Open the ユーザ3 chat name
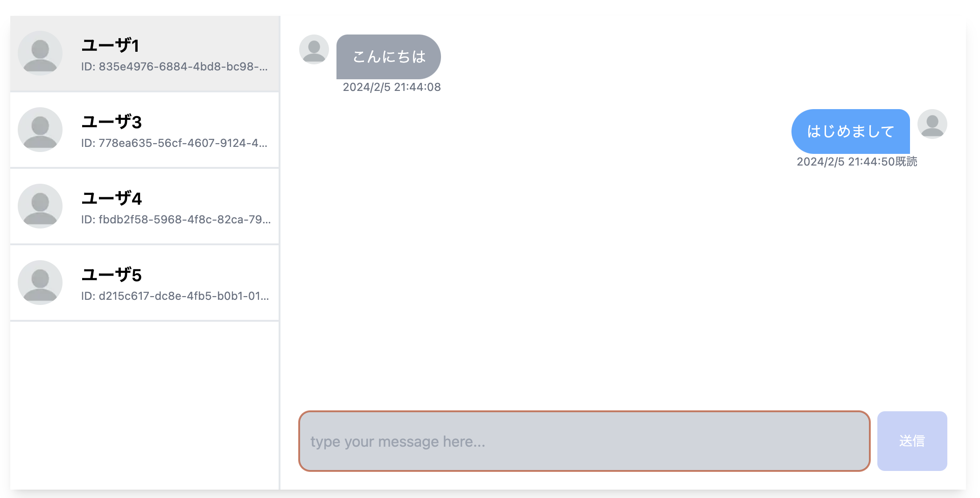Screen dimensions: 980x498 (x=112, y=122)
